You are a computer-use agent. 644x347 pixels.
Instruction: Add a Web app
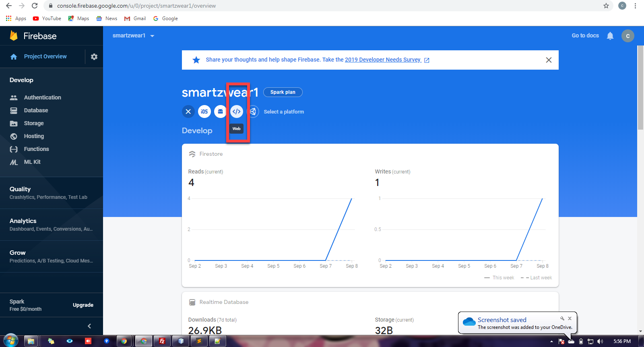click(237, 112)
